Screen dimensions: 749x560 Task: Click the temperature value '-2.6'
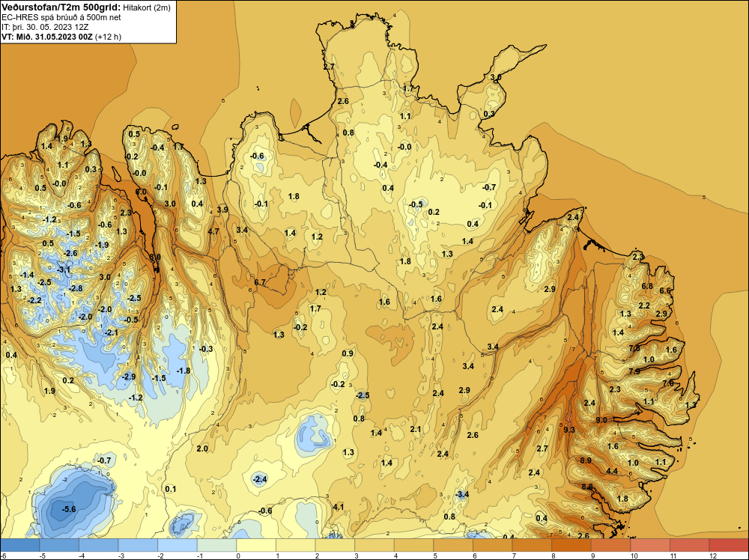70,253
